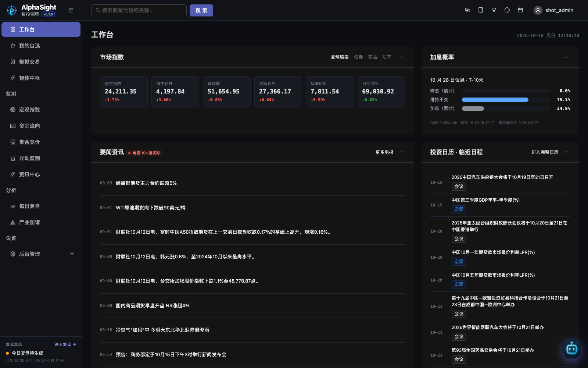
Task: Select the 工作台 sidebar item
Action: tap(41, 29)
